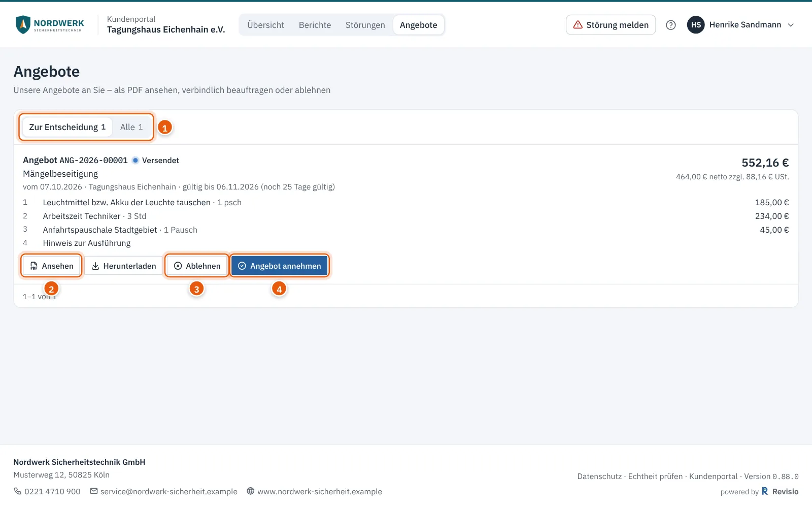Click the blue Versendet status dot
This screenshot has height=508, width=812.
[136, 161]
